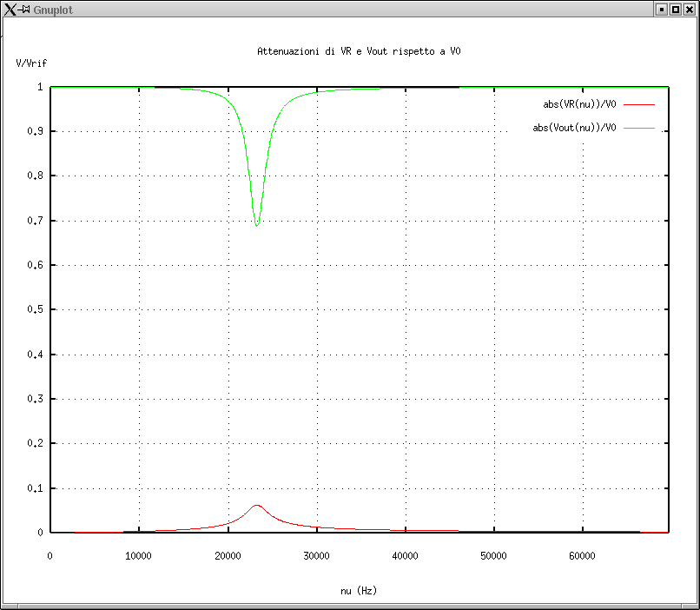Select the abs(Vout(nu))/V0 legend label

[x=574, y=128]
